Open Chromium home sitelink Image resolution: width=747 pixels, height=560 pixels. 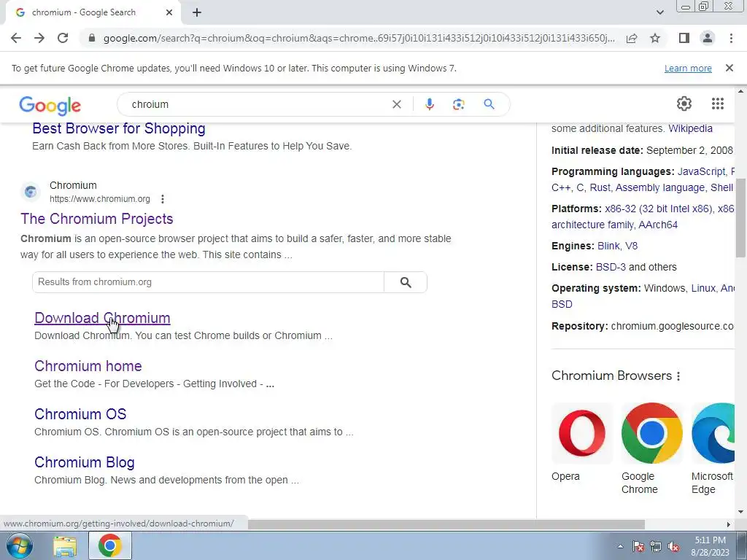tap(88, 366)
